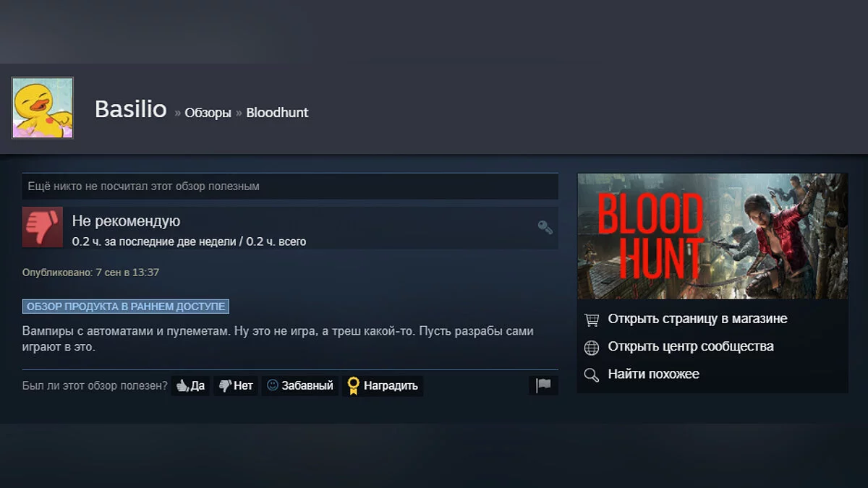The image size is (868, 488).
Task: Click Открыть центр сообщества link
Action: [x=691, y=346]
